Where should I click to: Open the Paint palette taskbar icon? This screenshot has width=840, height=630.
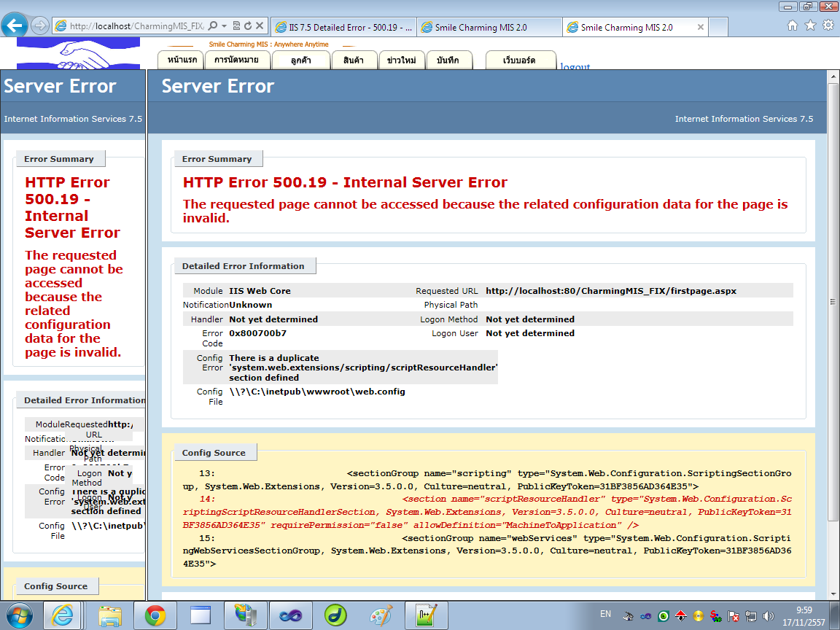381,615
